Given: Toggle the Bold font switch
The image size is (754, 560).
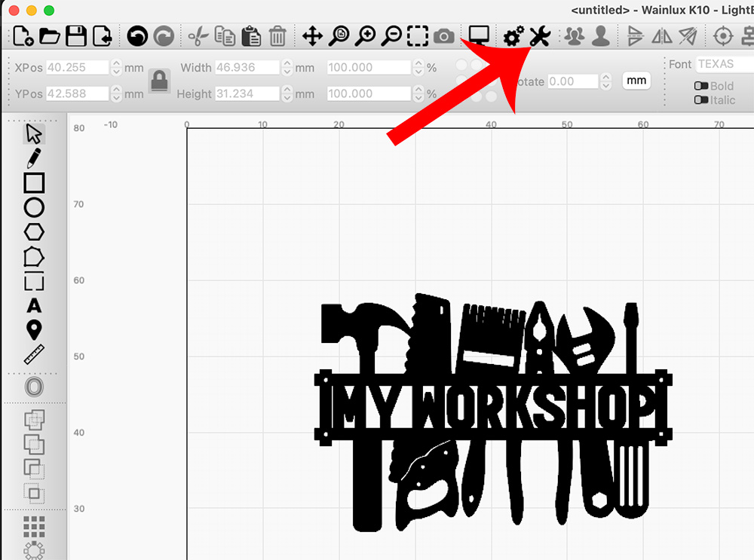Looking at the screenshot, I should point(700,86).
